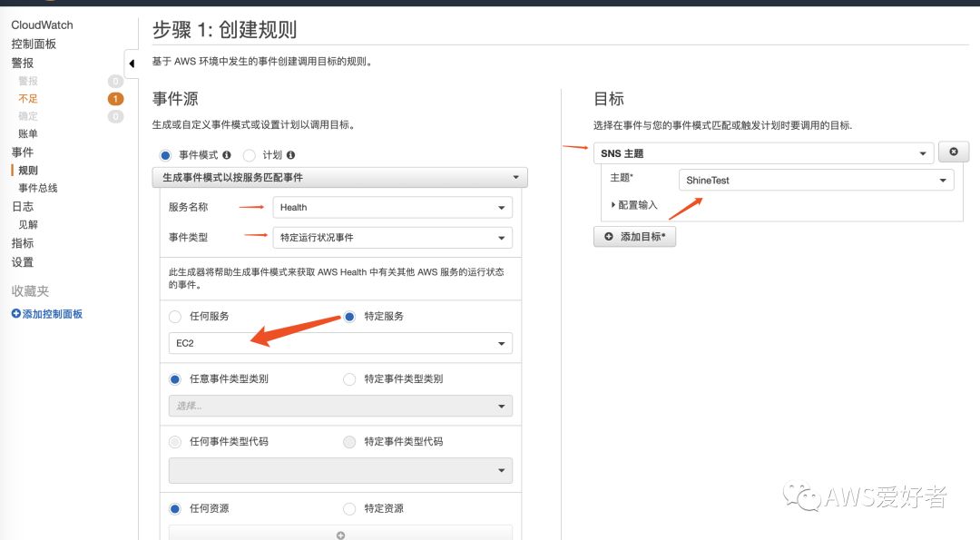Go to 控制面板 in sidebar
980x540 pixels.
(x=34, y=44)
